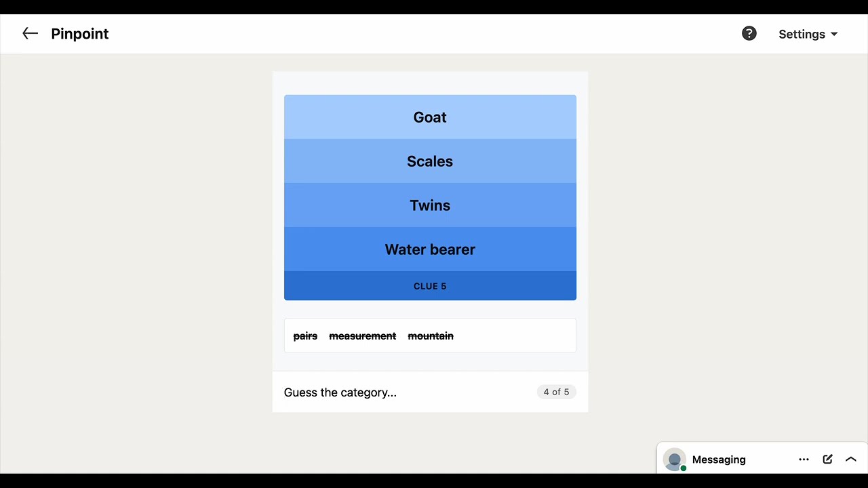Click the crossed-out guess pairs
Viewport: 868px width, 488px height.
[x=305, y=336]
